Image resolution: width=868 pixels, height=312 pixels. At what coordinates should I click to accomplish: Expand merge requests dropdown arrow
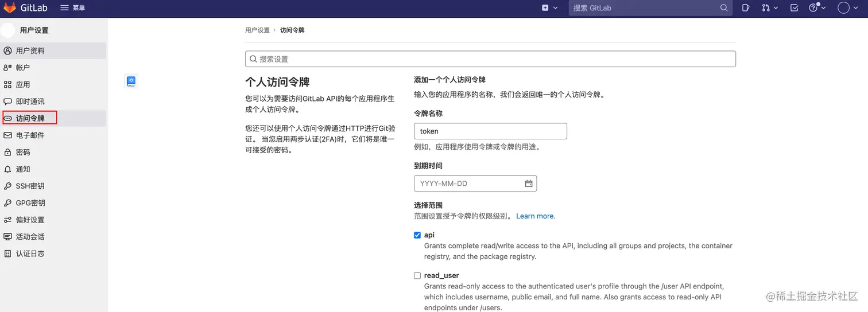click(x=776, y=8)
